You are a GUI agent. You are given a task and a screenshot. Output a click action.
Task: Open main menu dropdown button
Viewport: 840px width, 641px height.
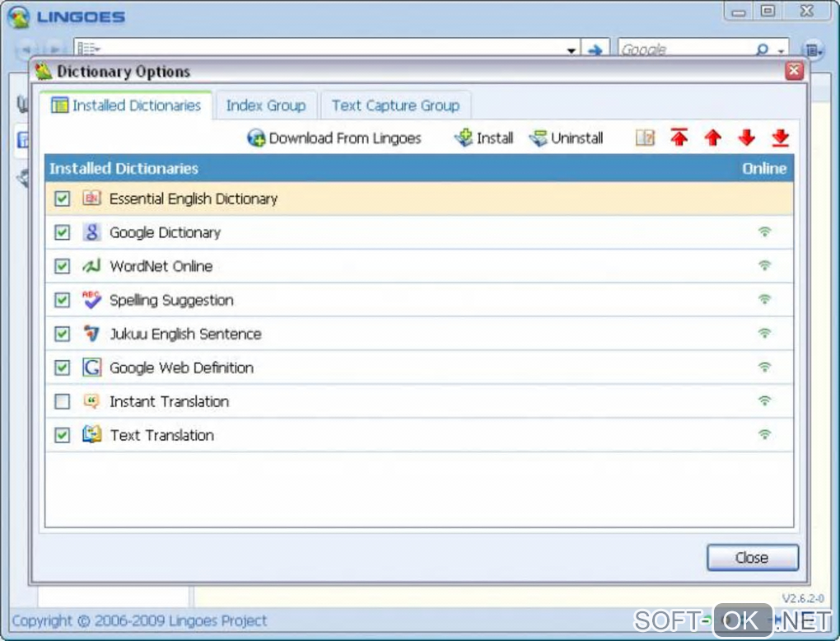[814, 50]
